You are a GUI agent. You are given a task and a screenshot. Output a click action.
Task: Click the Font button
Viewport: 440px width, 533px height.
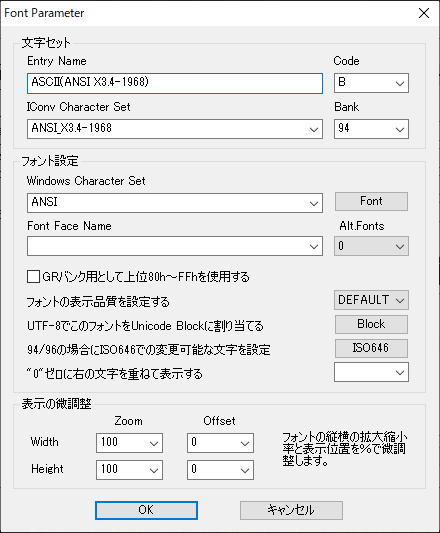point(371,202)
